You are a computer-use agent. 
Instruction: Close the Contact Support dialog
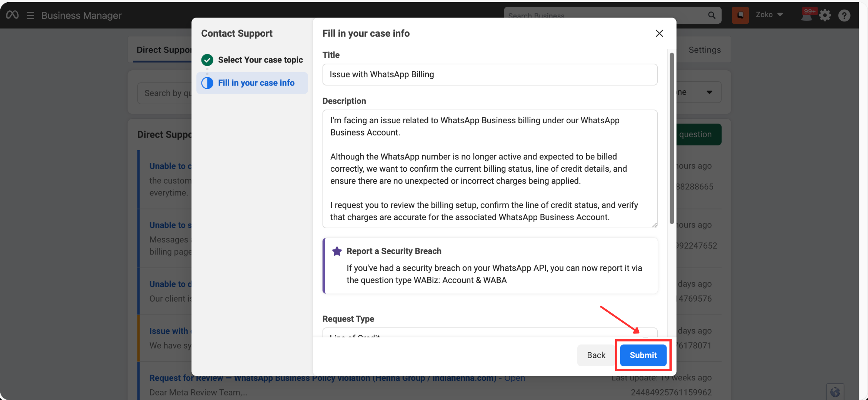coord(659,33)
